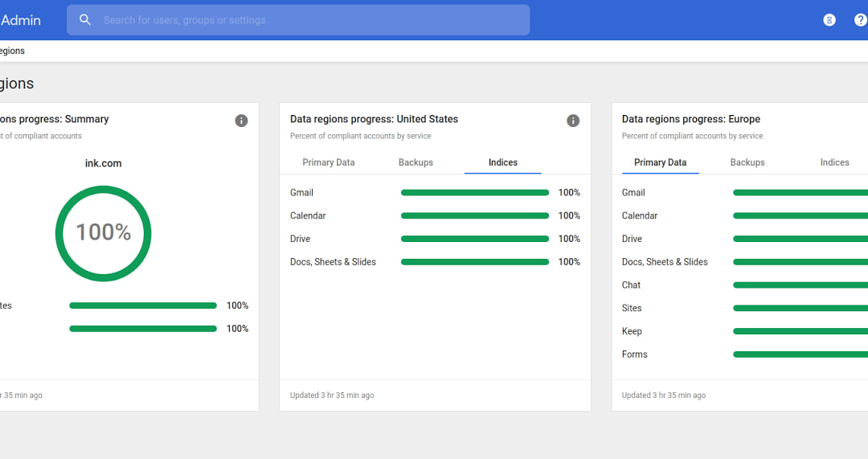The height and width of the screenshot is (459, 868).
Task: Click the ink.com domain label
Action: tap(104, 163)
